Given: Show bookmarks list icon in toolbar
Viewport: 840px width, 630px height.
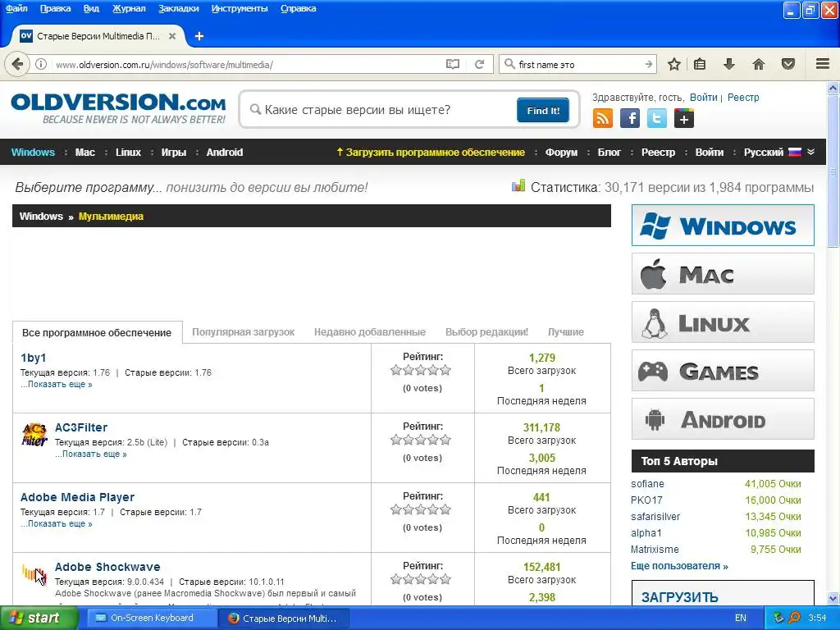Looking at the screenshot, I should click(700, 64).
